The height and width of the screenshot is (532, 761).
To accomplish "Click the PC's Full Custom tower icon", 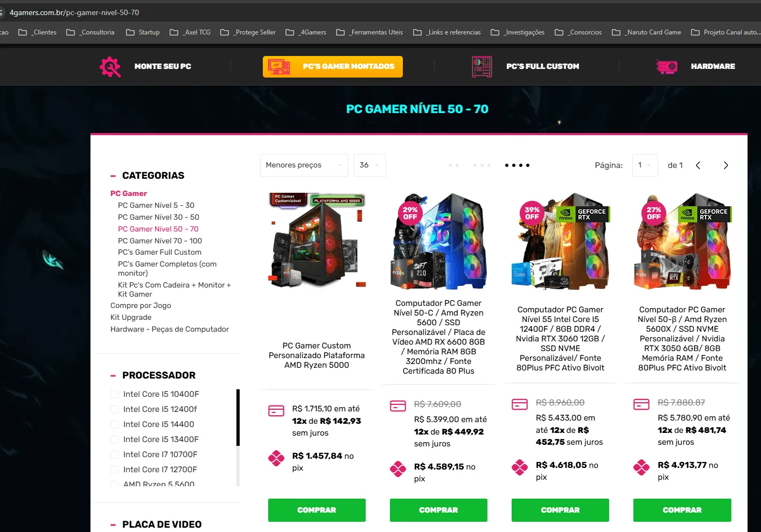I will 482,67.
